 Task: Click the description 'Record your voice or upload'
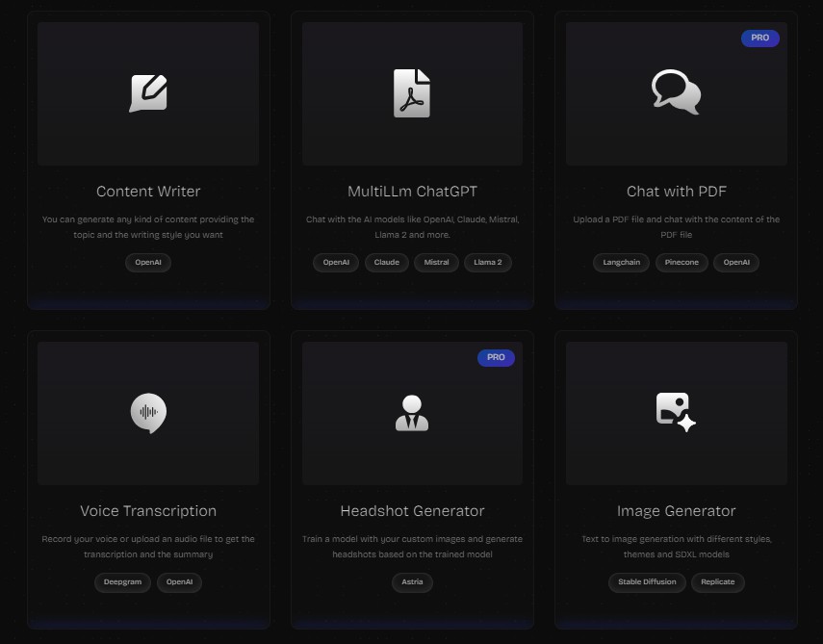tap(148, 547)
